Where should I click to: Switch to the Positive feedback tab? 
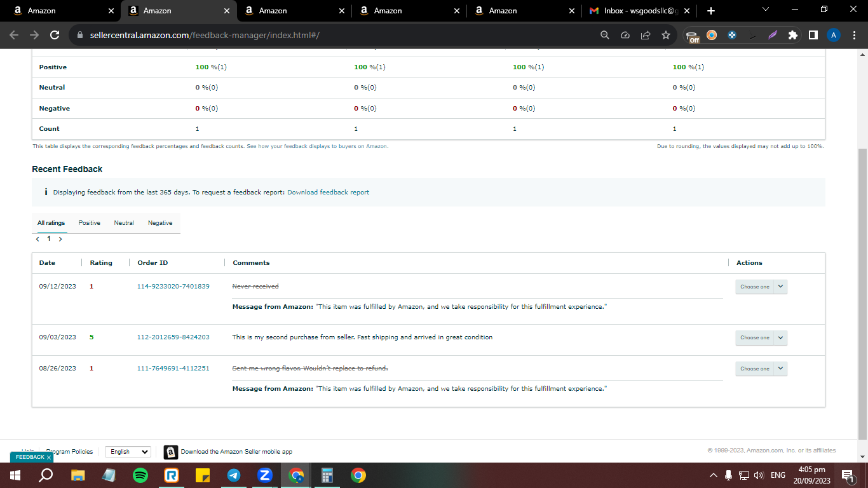(x=90, y=223)
